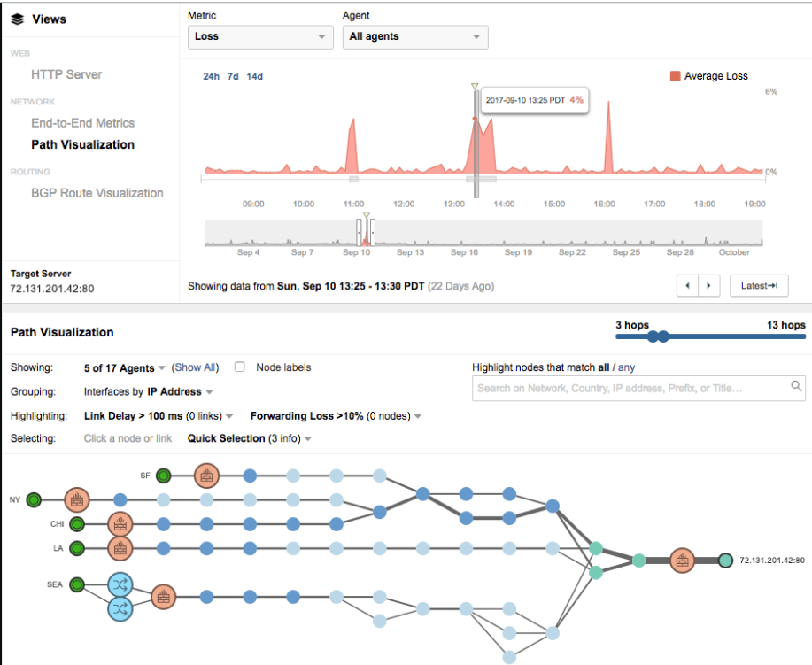Click firewall node before target server

pos(681,560)
